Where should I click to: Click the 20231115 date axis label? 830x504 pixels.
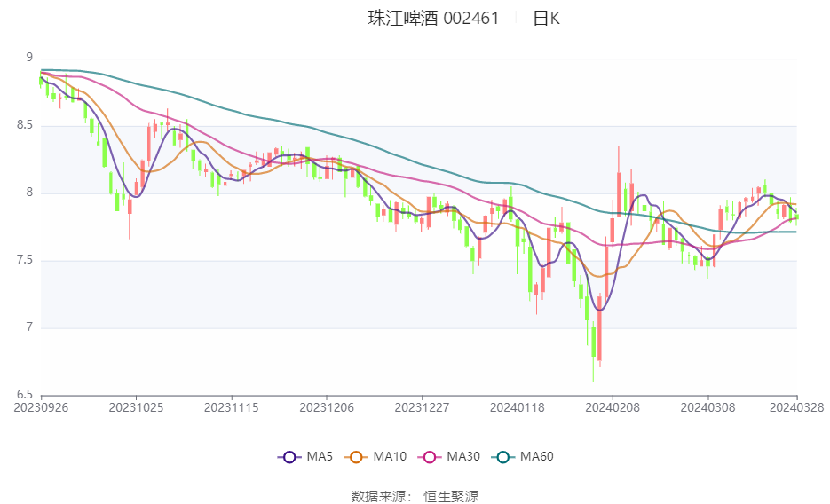pos(232,408)
